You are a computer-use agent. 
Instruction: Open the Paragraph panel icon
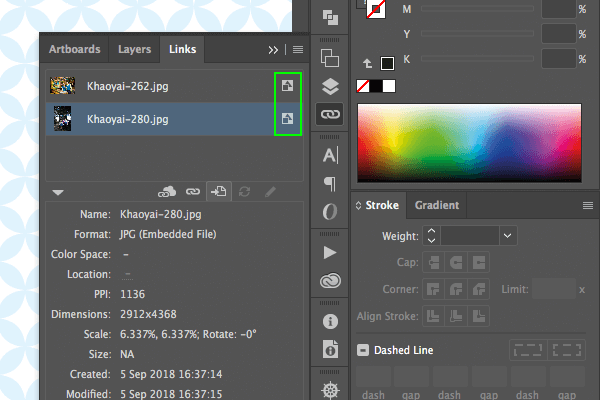(x=330, y=184)
